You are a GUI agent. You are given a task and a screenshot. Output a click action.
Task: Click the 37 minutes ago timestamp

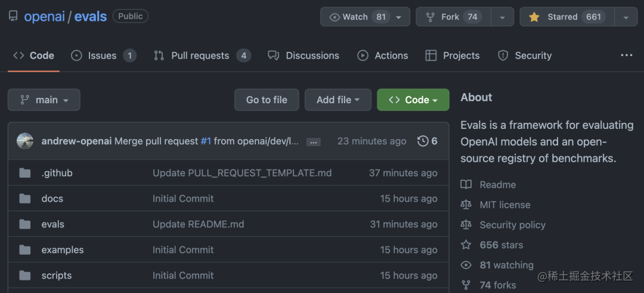point(403,173)
